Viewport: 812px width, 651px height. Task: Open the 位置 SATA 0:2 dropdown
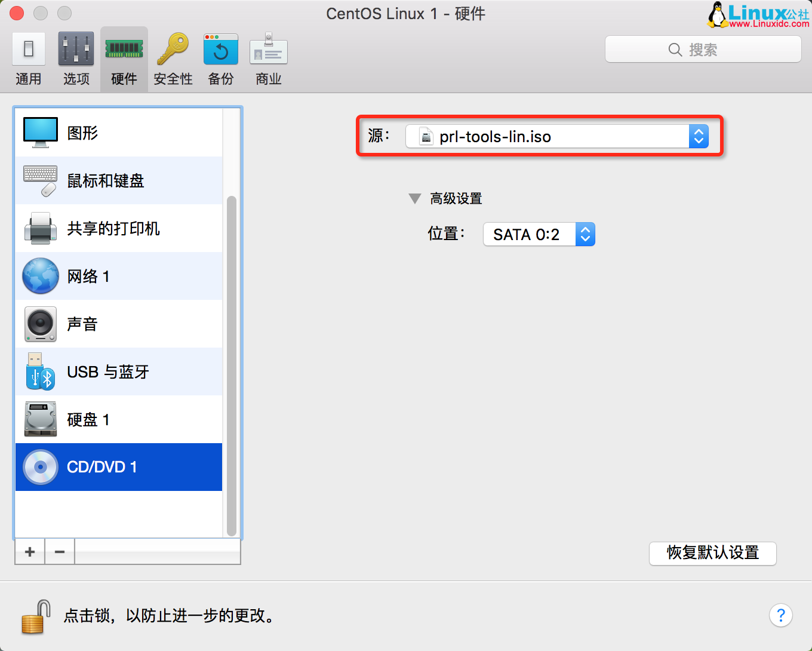pyautogui.click(x=539, y=234)
